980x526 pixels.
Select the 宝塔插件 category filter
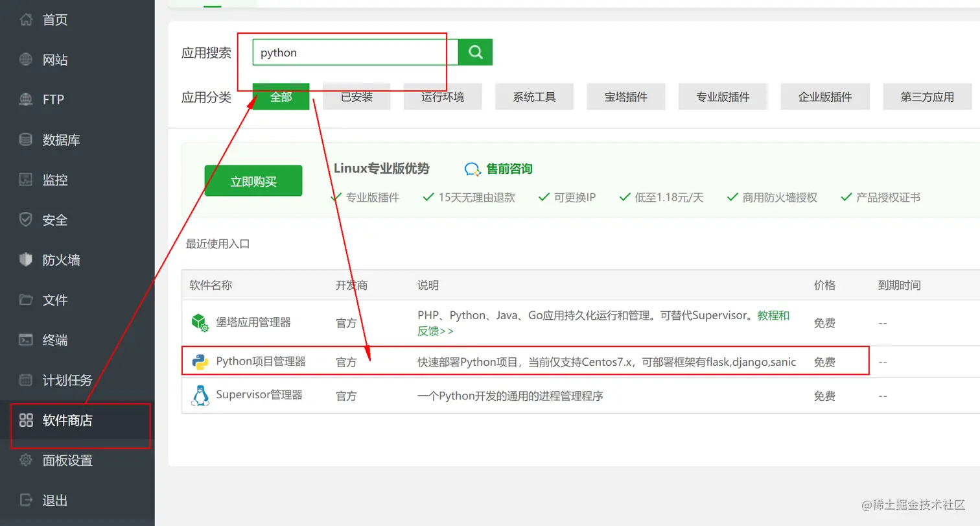[x=626, y=97]
